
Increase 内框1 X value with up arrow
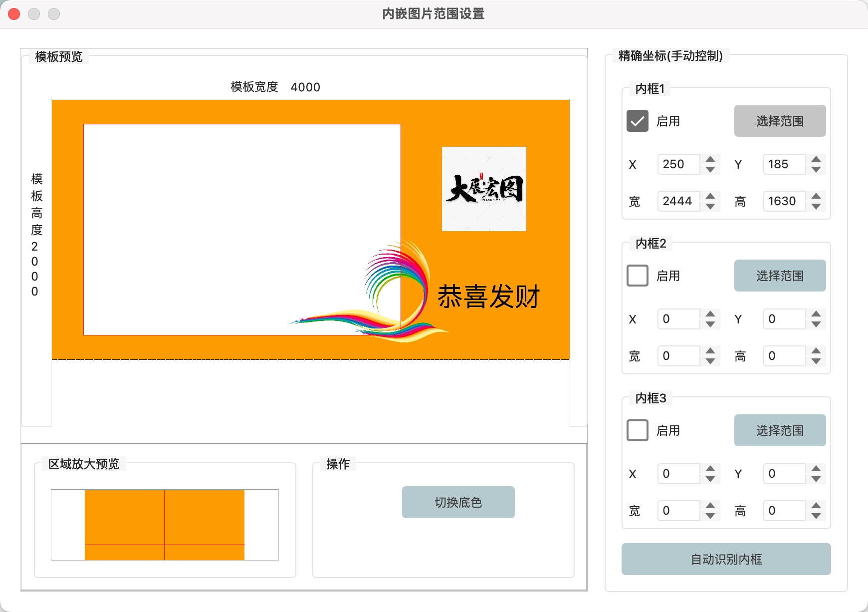click(x=710, y=159)
